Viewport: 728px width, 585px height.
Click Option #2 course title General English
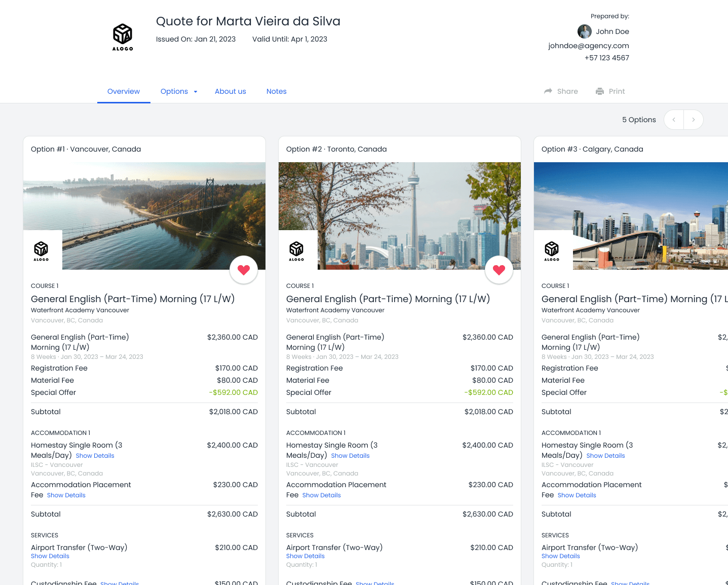coord(388,299)
